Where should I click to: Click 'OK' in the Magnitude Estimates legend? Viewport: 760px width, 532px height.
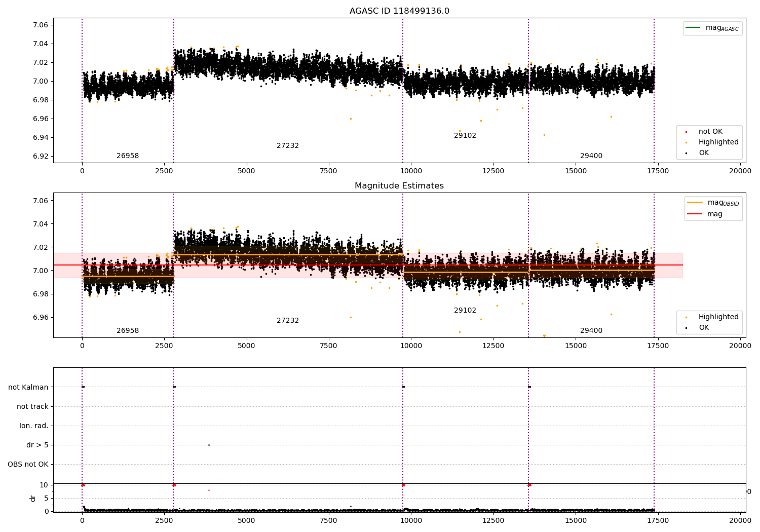[698, 328]
